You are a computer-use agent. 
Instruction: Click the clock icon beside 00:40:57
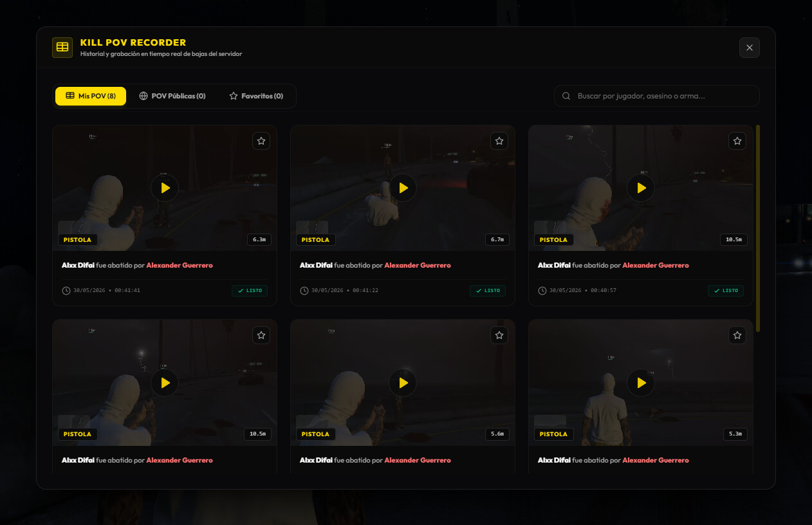click(542, 291)
